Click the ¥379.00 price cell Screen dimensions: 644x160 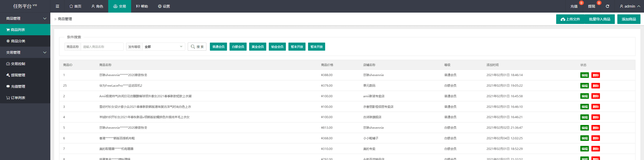coord(327,86)
